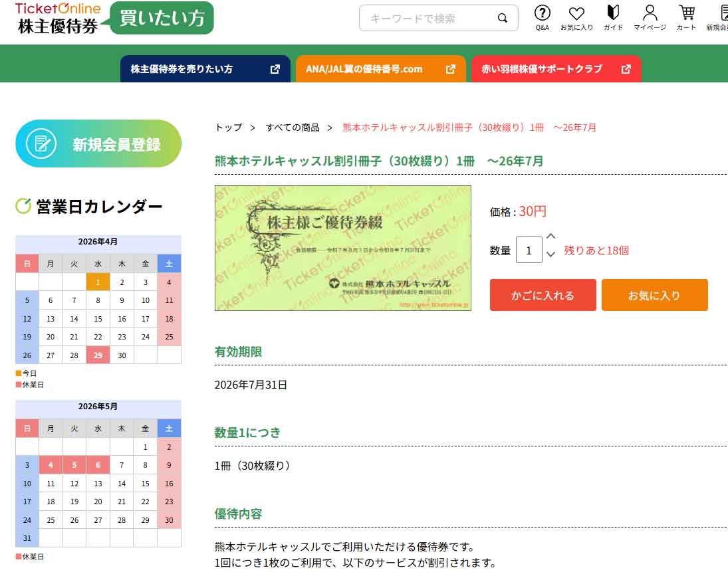
Task: Click the すべての商品 breadcrumb link
Action: tap(293, 127)
